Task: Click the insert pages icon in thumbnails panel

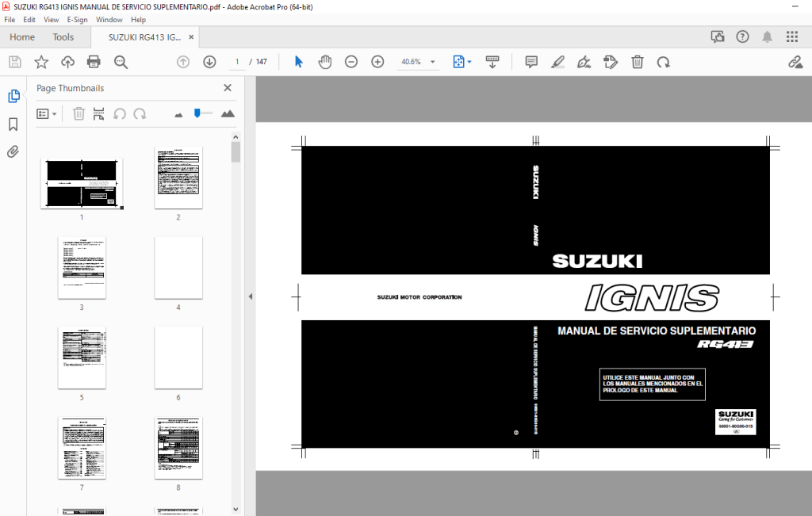Action: (98, 114)
